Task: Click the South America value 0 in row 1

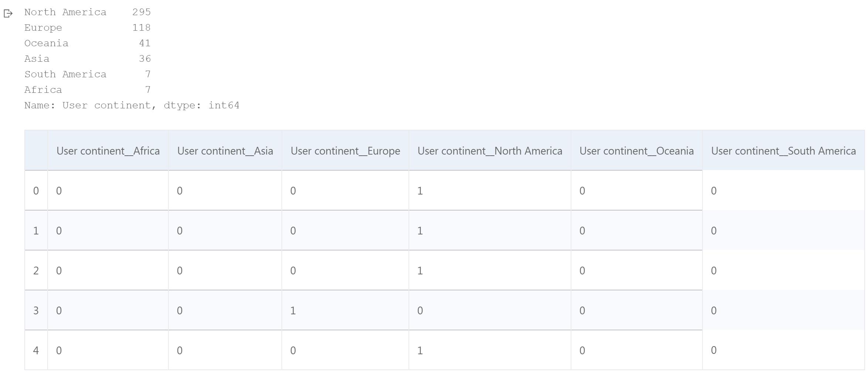Action: pos(714,231)
